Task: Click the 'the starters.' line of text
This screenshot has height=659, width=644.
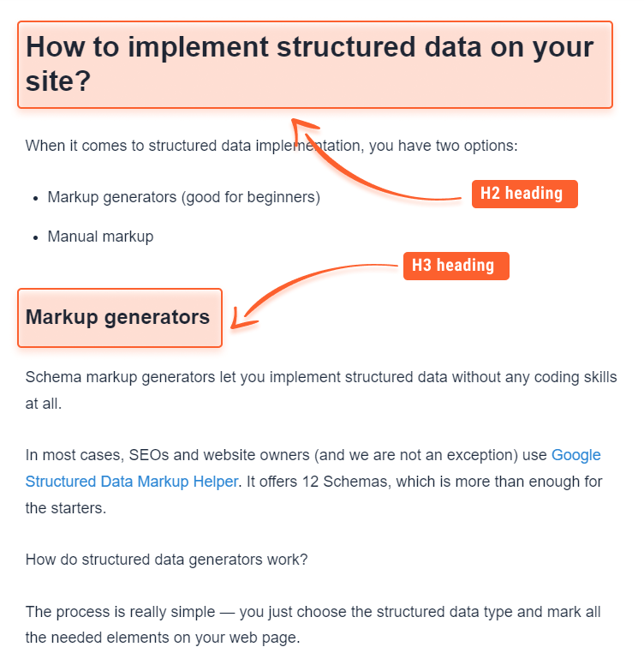Action: pos(66,507)
